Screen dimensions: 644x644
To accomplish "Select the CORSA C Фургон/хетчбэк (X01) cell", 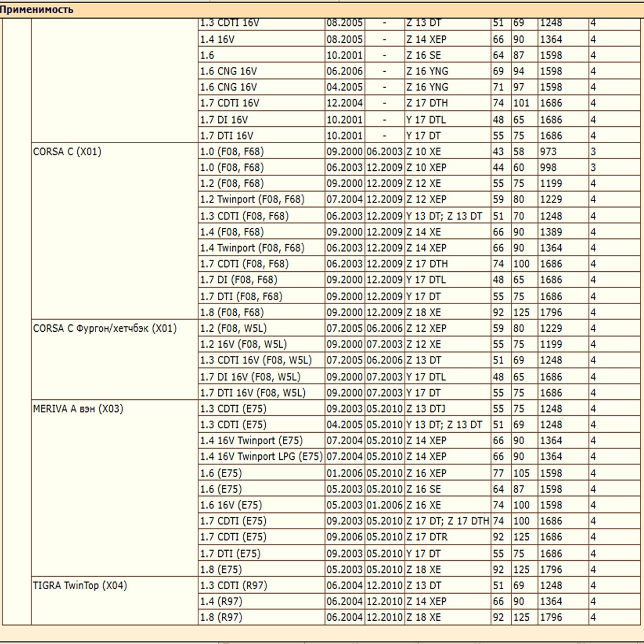I will tap(105, 328).
